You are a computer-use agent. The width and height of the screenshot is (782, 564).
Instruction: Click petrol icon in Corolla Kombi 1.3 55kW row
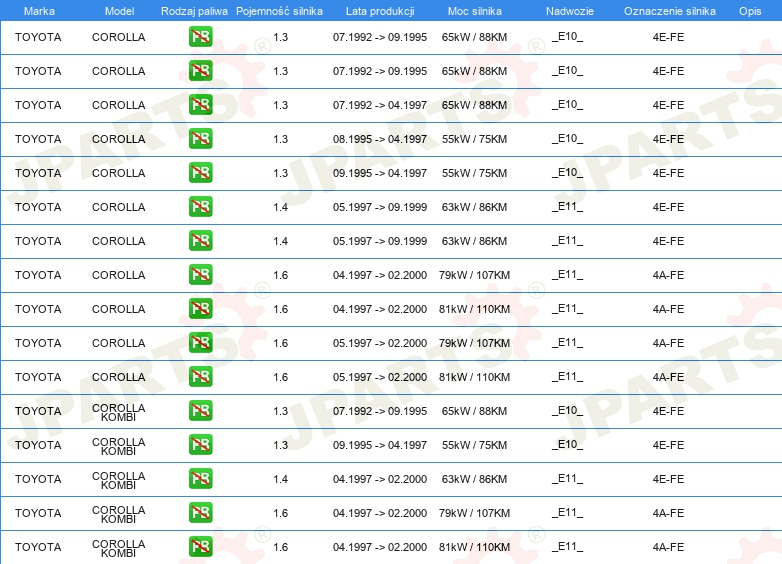click(200, 444)
